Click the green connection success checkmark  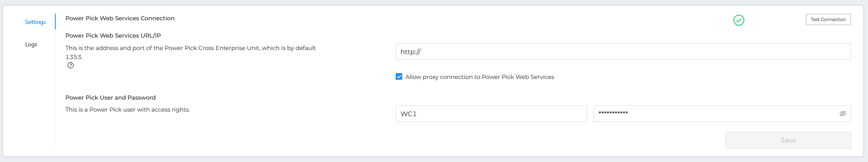pos(738,20)
